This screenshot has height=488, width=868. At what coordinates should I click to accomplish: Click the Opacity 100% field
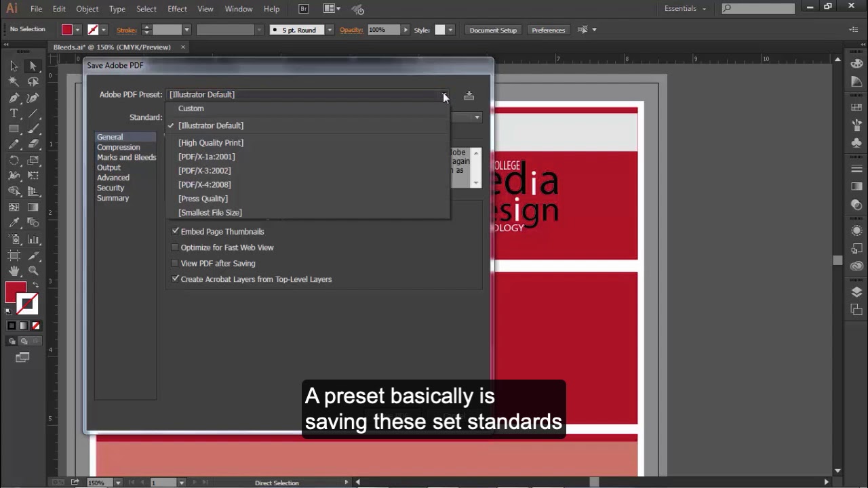[x=384, y=30]
